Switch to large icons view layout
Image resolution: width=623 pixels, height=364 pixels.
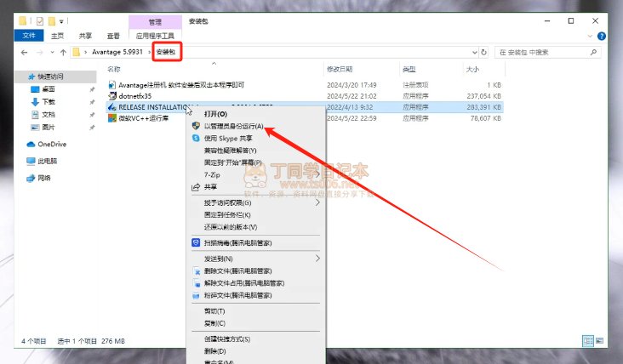(599, 340)
